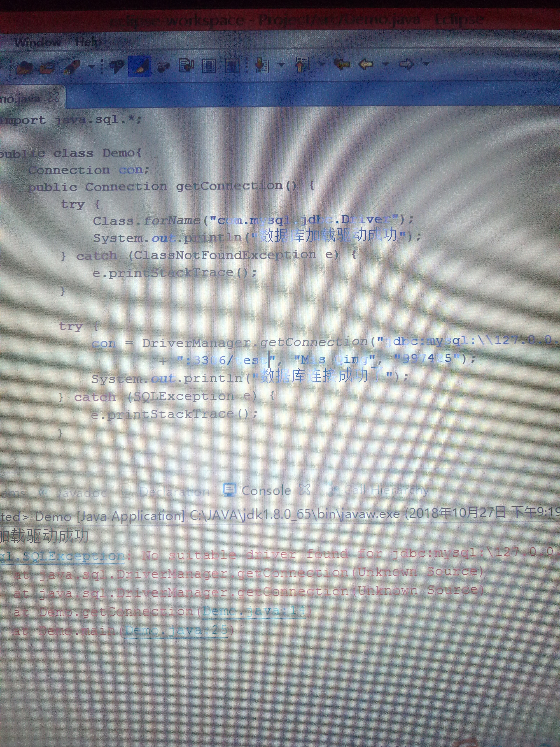560x747 pixels.
Task: Click the console launch line with javaw.exe path
Action: (280, 514)
